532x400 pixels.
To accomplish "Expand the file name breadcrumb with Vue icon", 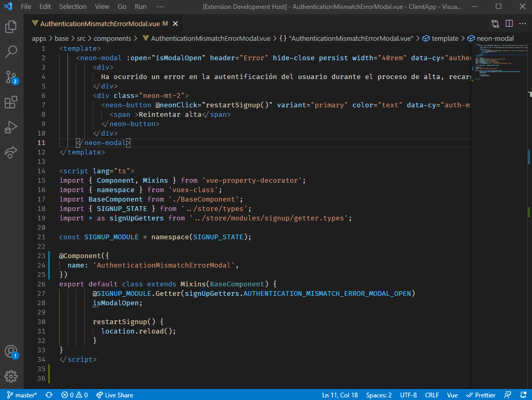I will click(206, 38).
